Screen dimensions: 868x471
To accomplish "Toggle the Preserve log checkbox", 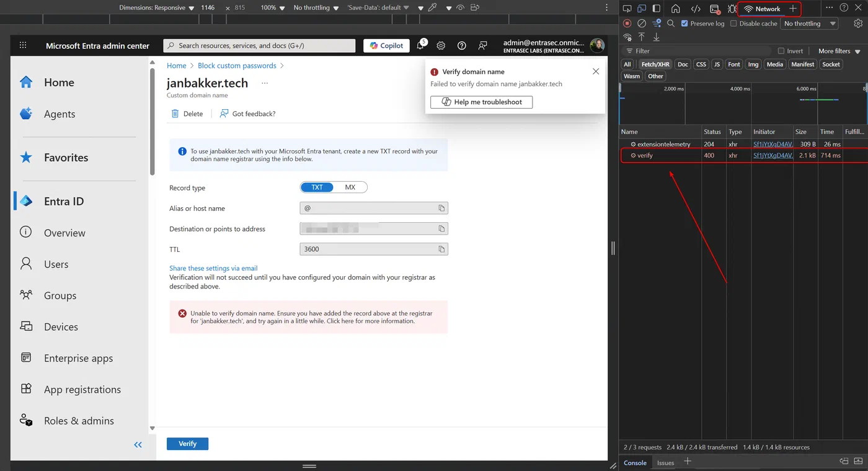I will pyautogui.click(x=684, y=24).
